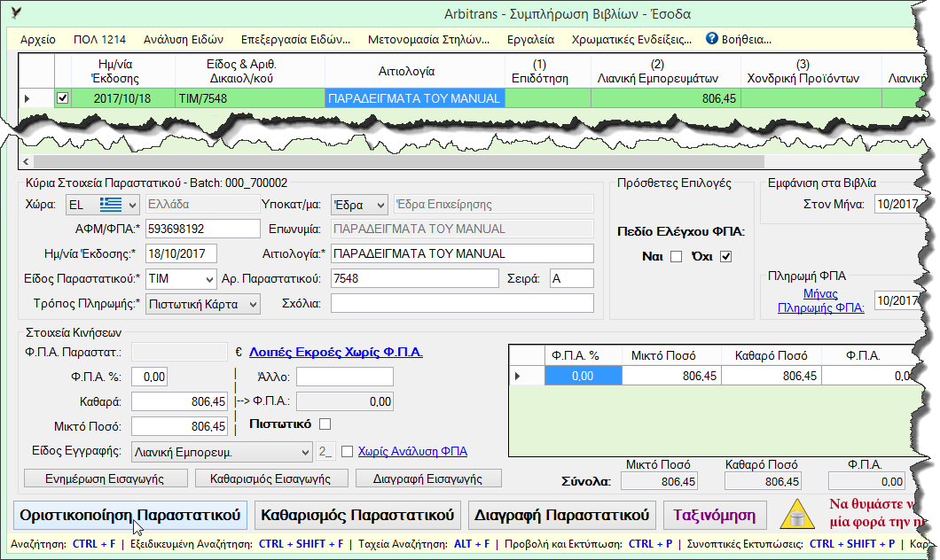Click the (2) Λιανική Εμπορευμάτων column header
Viewport: 940px width, 560px height.
pos(666,71)
